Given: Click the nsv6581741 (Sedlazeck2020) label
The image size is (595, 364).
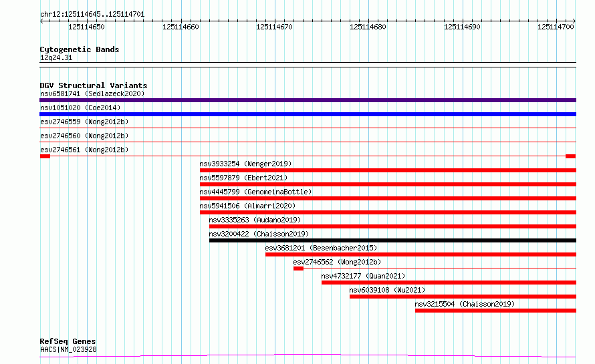Looking at the screenshot, I should (92, 94).
